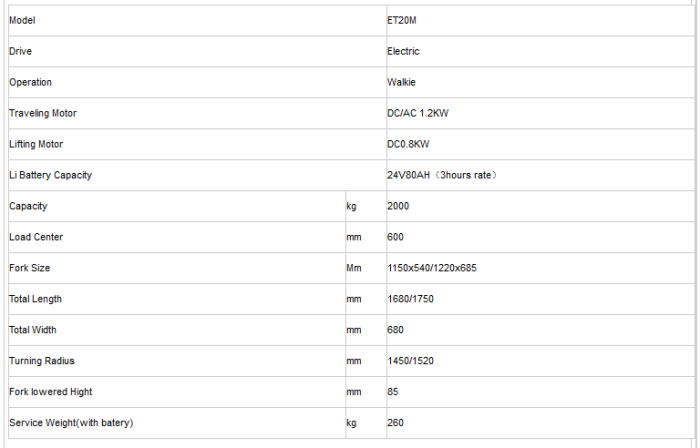
Task: Select the 24V80AH battery value cell
Action: coord(442,175)
